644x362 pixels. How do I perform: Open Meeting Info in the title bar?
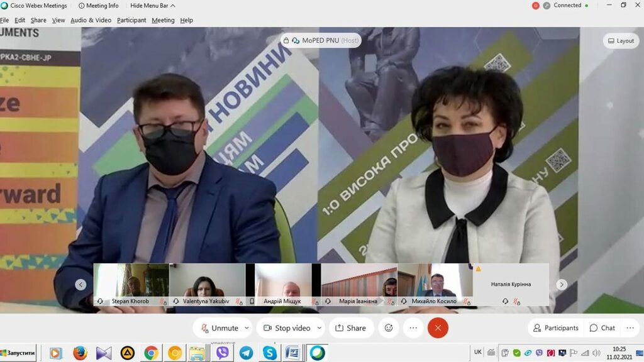(x=98, y=6)
